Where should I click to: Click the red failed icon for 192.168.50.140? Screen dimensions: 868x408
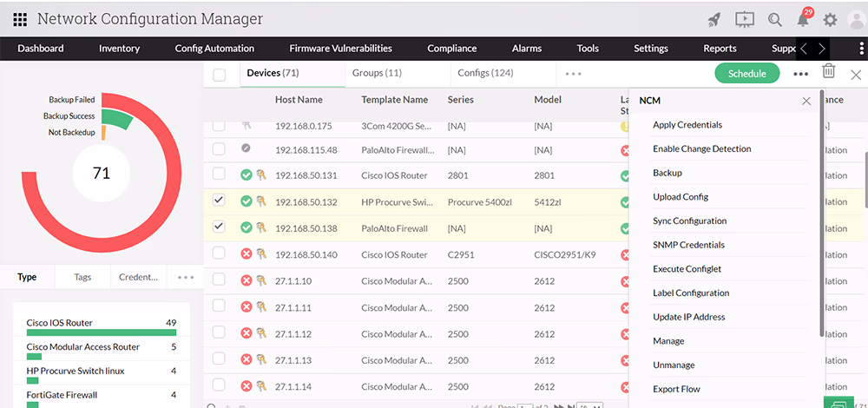pos(247,254)
